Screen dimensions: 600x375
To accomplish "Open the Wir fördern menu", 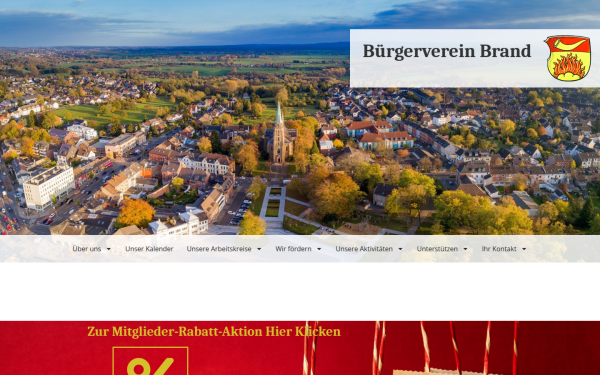I will pyautogui.click(x=293, y=249).
